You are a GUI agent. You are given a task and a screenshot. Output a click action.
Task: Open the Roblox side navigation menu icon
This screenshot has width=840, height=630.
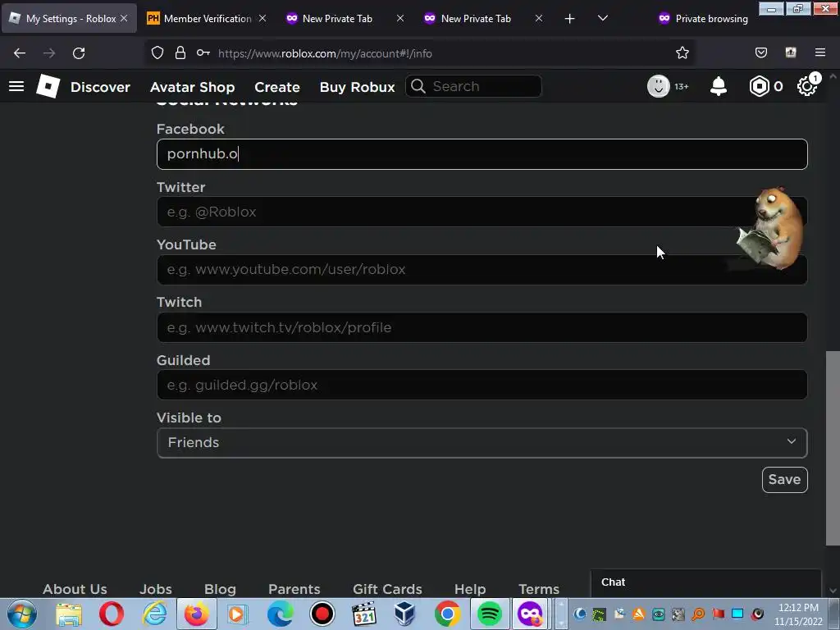click(x=16, y=86)
